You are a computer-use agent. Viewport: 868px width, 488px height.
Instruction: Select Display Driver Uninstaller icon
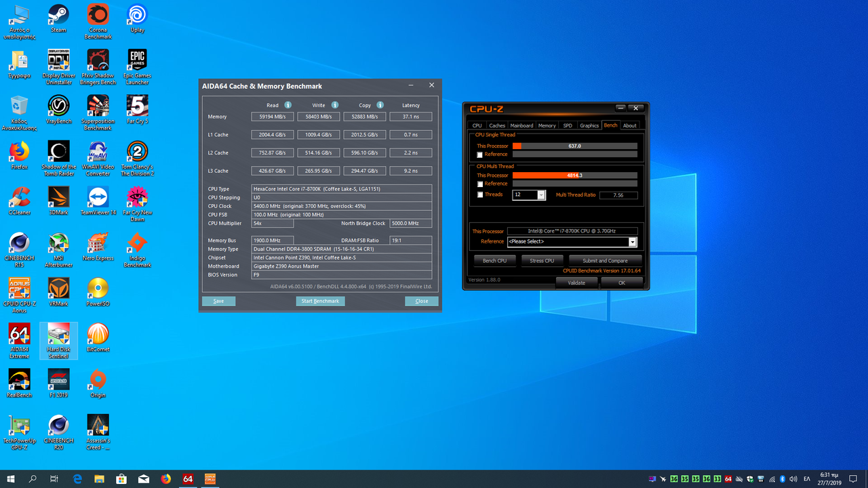(58, 67)
